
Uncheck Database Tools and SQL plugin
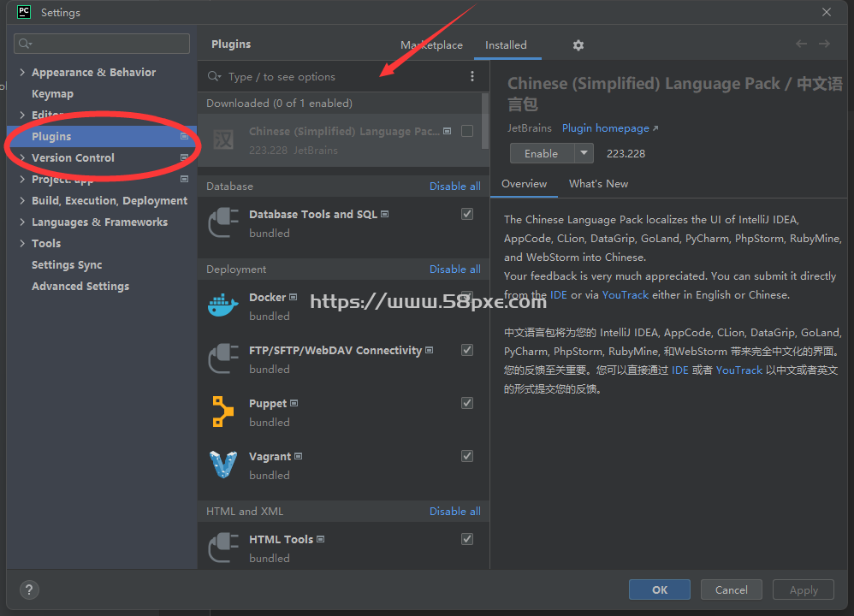[466, 214]
